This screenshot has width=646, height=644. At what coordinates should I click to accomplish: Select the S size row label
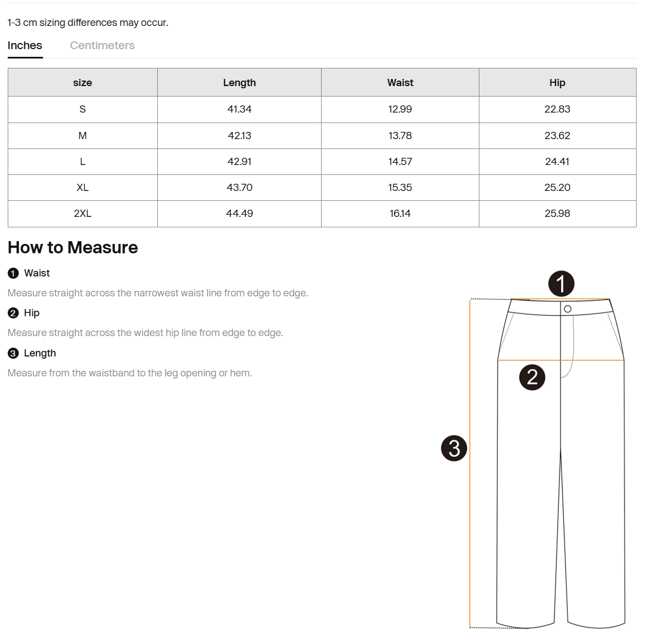[82, 109]
